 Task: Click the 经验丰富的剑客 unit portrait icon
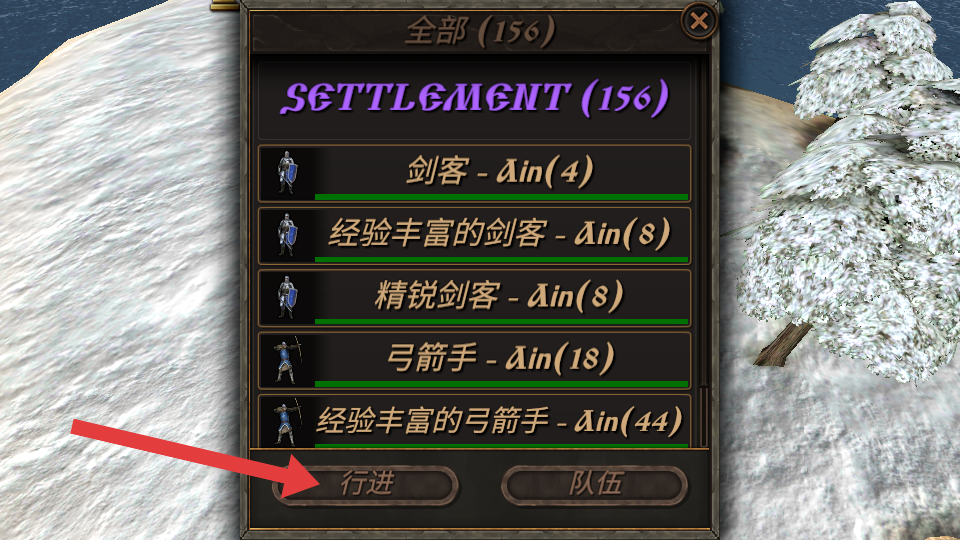coord(287,235)
